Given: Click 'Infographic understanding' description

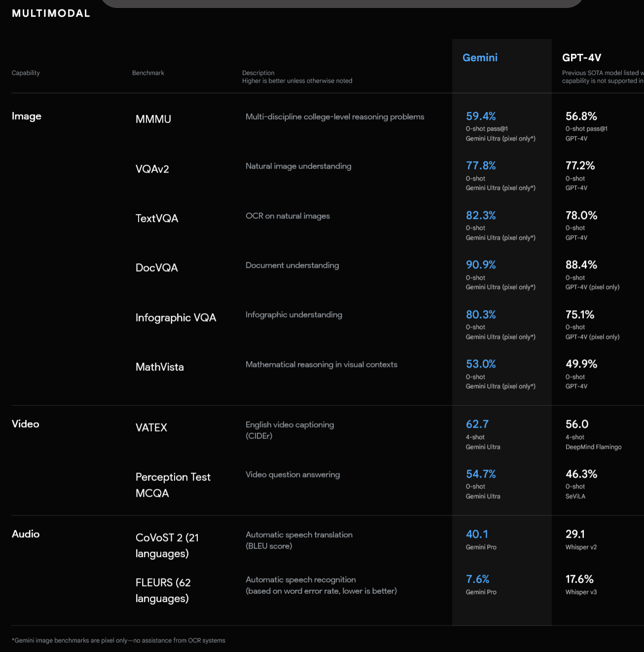Looking at the screenshot, I should point(294,315).
